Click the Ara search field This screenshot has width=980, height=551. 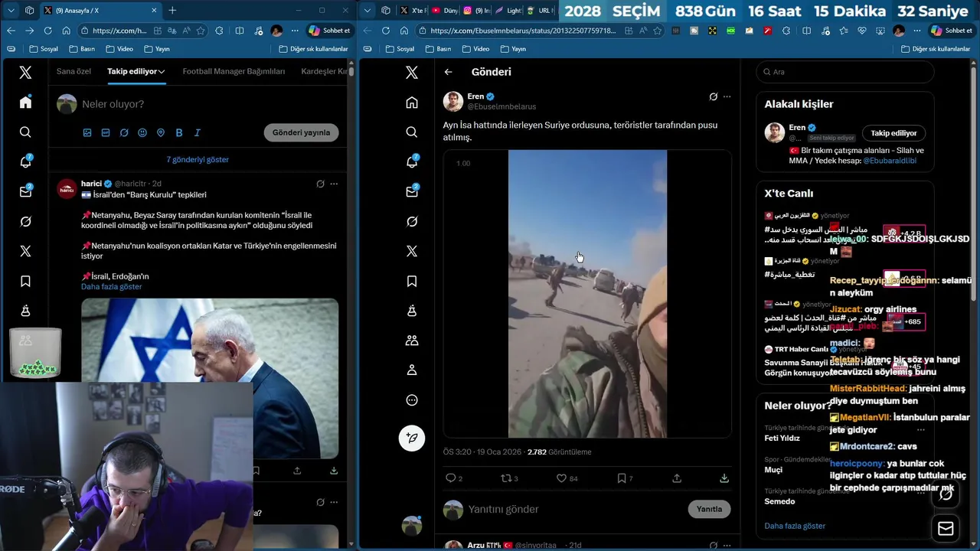pos(845,72)
